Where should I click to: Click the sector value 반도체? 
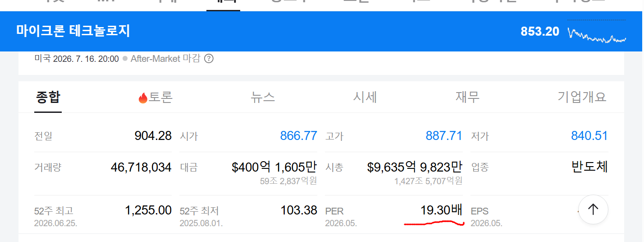[590, 167]
